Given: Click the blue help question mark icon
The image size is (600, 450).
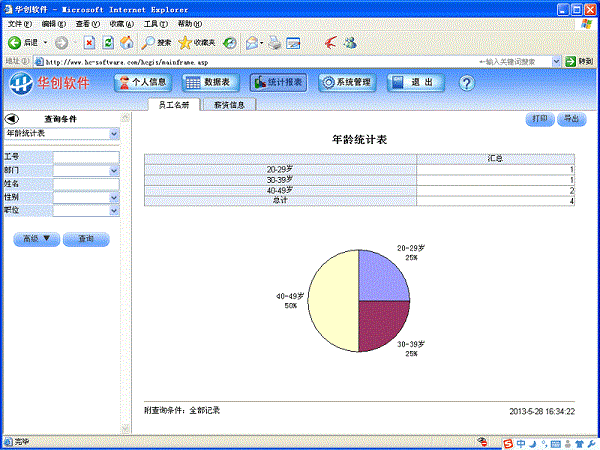Looking at the screenshot, I should point(466,83).
